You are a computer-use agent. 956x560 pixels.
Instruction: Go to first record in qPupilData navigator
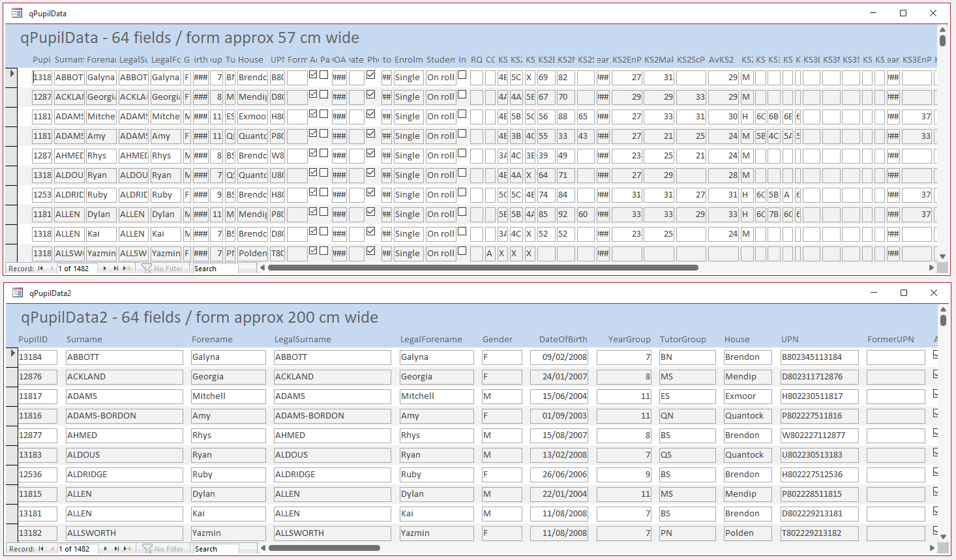click(40, 269)
